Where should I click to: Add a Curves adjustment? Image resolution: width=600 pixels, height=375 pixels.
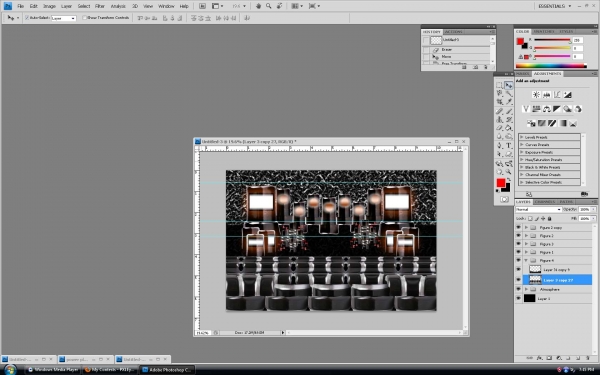pyautogui.click(x=557, y=95)
